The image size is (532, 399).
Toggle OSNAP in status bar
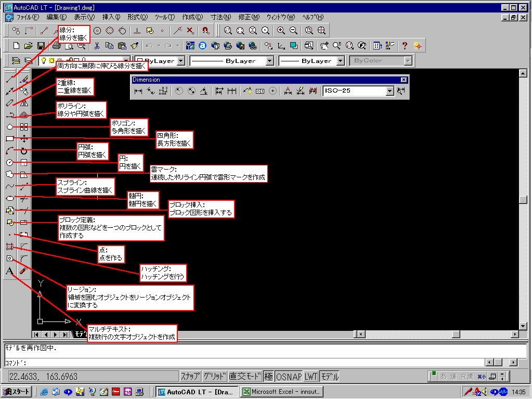coord(289,376)
